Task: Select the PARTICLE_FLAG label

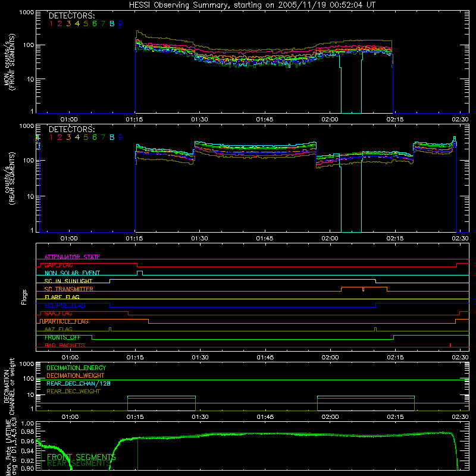Action: [67, 321]
